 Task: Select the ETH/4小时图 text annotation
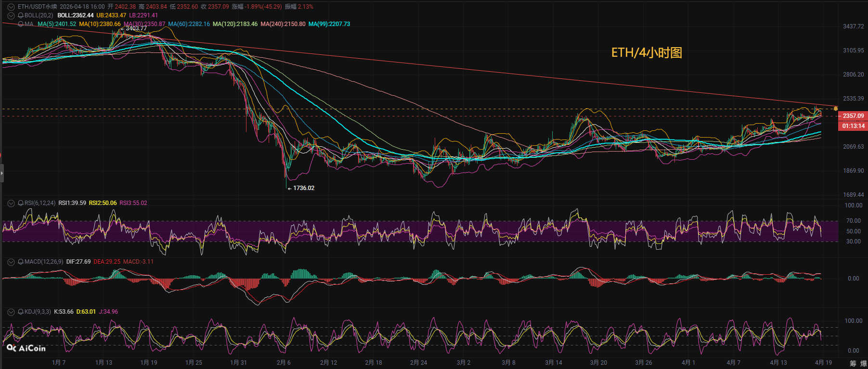[647, 52]
